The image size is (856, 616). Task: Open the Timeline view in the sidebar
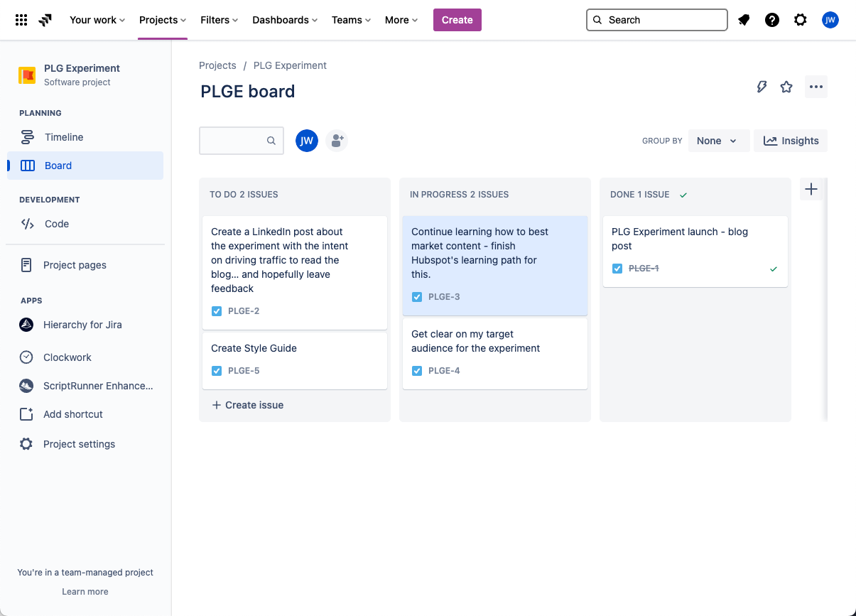(64, 136)
